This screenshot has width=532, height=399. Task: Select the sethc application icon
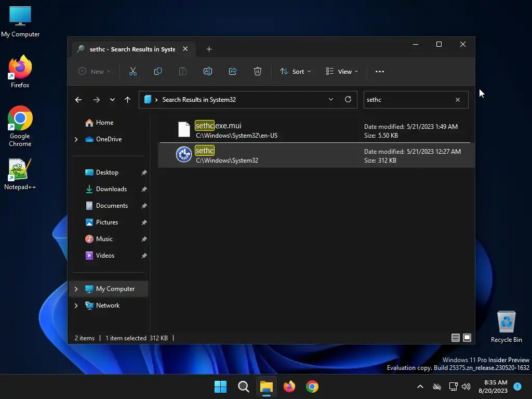184,155
